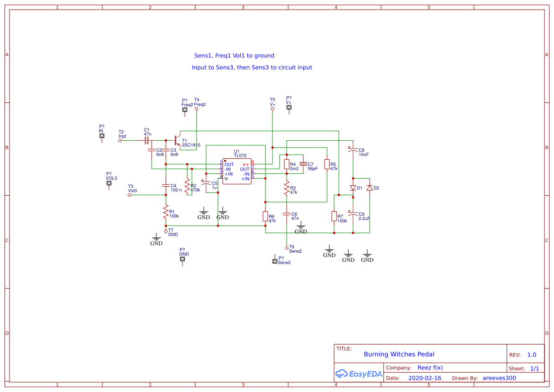
Task: Select the T6 Sens2 test point
Action: pos(287,248)
